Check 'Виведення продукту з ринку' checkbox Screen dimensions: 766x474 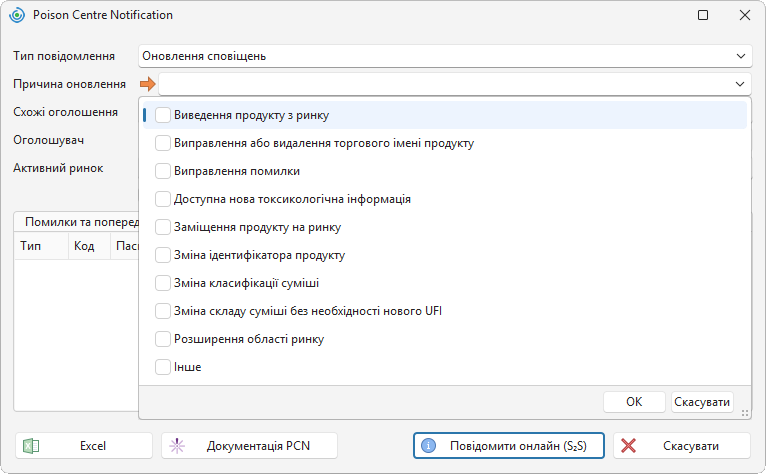[163, 115]
